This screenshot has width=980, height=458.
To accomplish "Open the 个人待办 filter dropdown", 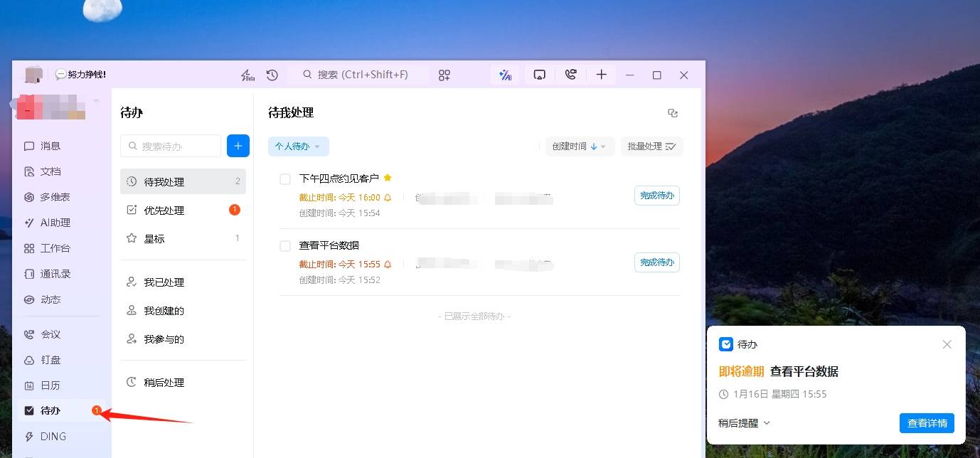I will [x=298, y=146].
